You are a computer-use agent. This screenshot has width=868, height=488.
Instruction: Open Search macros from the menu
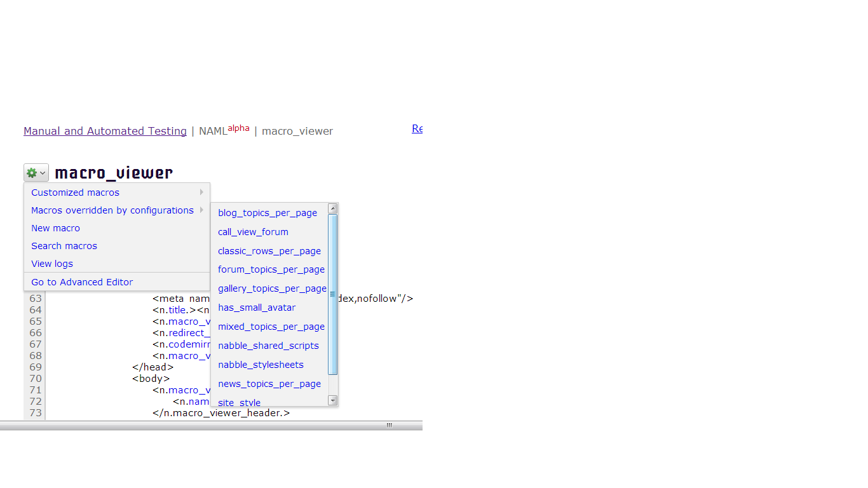click(x=64, y=246)
